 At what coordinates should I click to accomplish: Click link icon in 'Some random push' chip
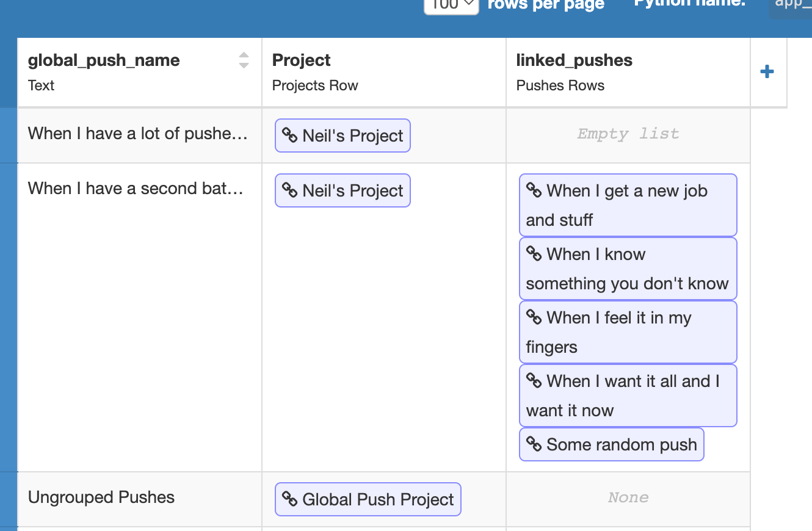[x=534, y=444]
